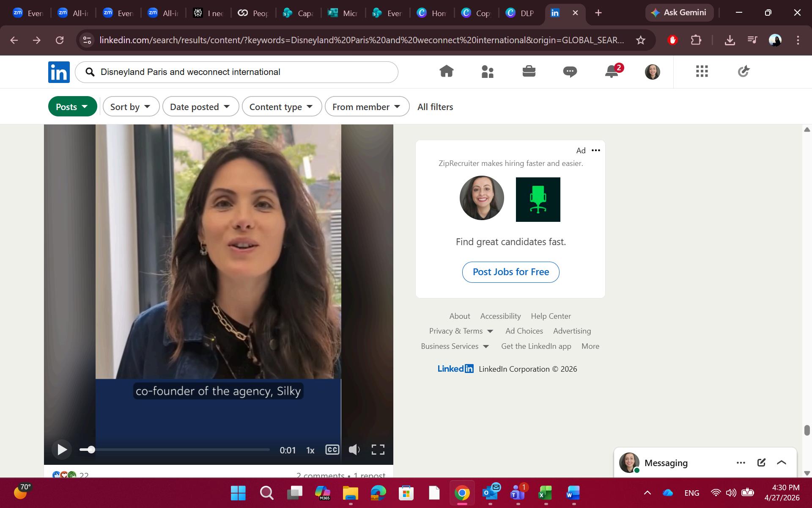
Task: Click the video progress slider
Action: coord(174,450)
